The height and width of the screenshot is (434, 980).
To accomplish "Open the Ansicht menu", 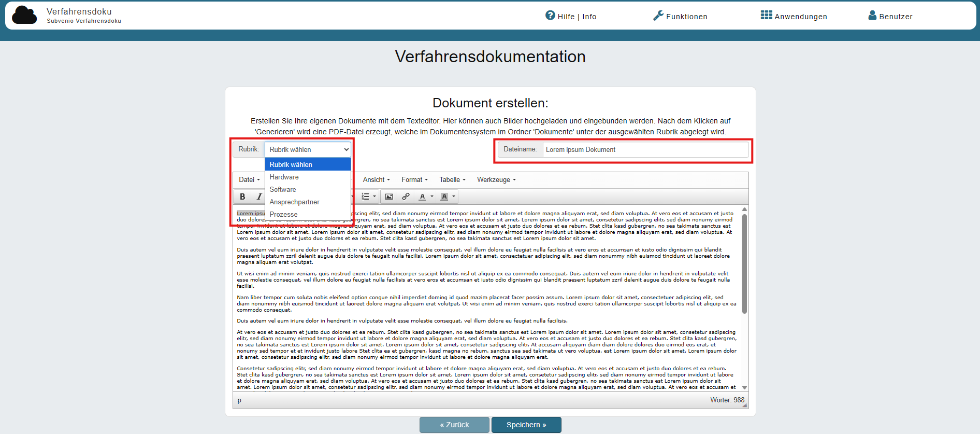I will tap(376, 180).
